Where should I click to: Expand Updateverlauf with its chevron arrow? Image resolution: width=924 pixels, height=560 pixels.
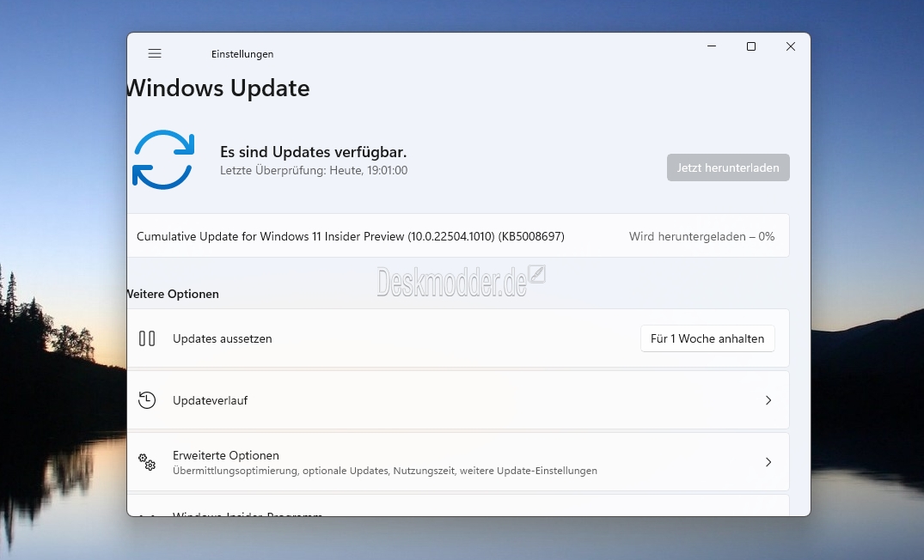pyautogui.click(x=768, y=400)
